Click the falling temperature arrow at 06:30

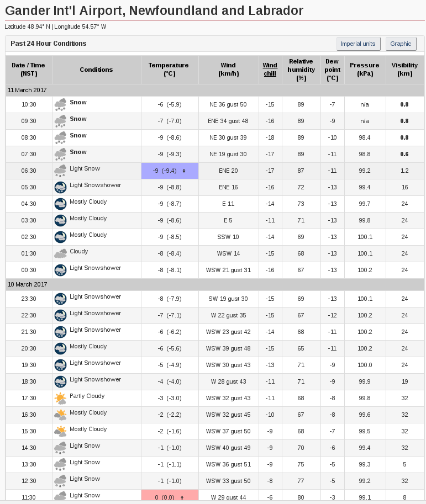pyautogui.click(x=184, y=171)
